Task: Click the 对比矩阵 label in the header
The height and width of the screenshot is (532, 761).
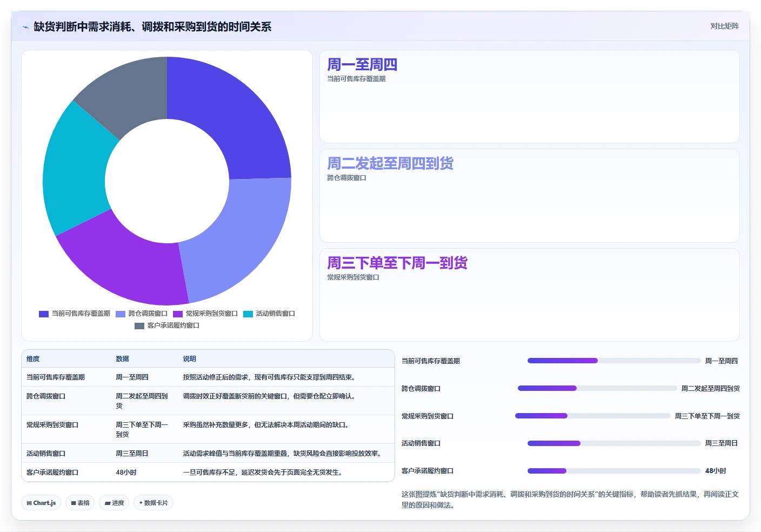Action: point(724,26)
